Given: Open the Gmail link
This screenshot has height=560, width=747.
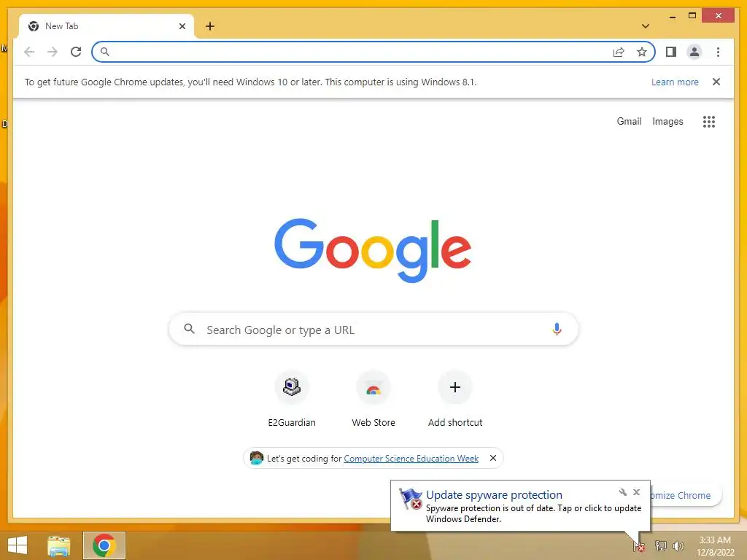Looking at the screenshot, I should pyautogui.click(x=629, y=122).
